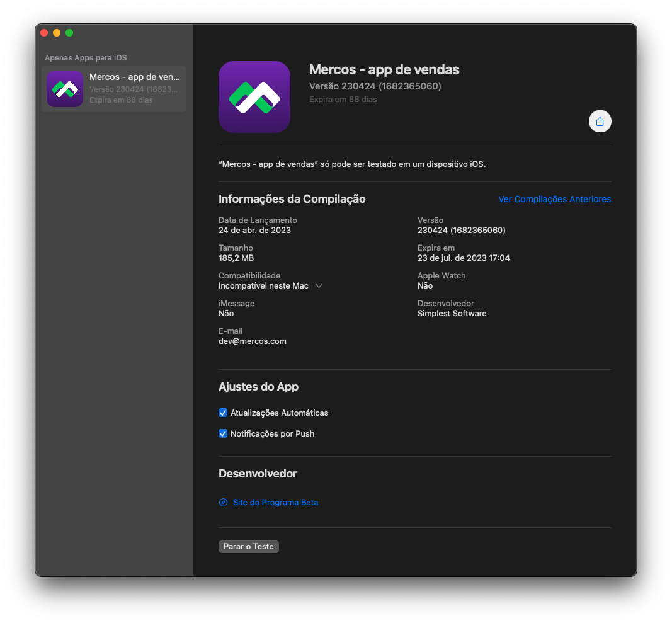
Task: Open Ver Compilações Anteriores link
Action: coord(555,199)
